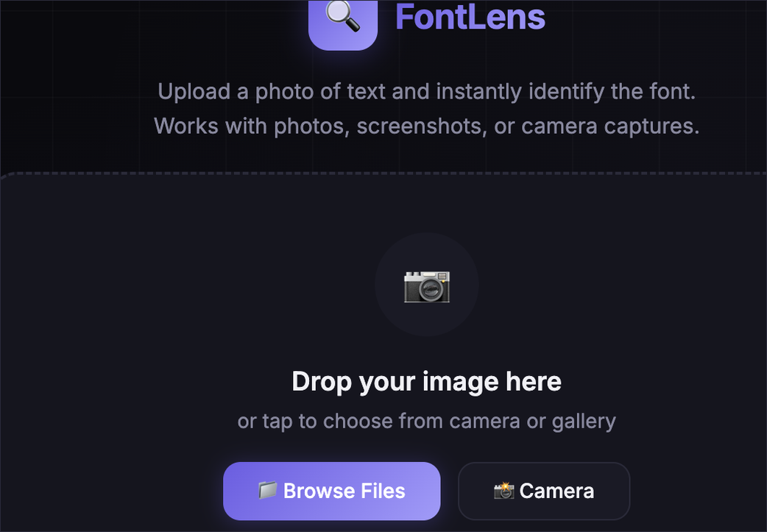Click the vintage camera emoji in drop zone
The image size is (767, 532).
point(426,286)
